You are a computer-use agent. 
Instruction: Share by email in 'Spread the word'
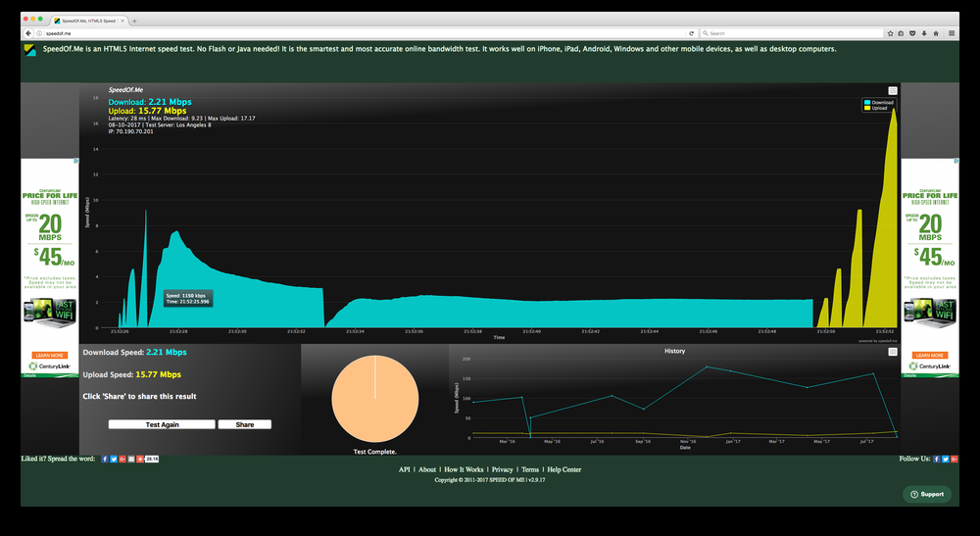[x=131, y=460]
